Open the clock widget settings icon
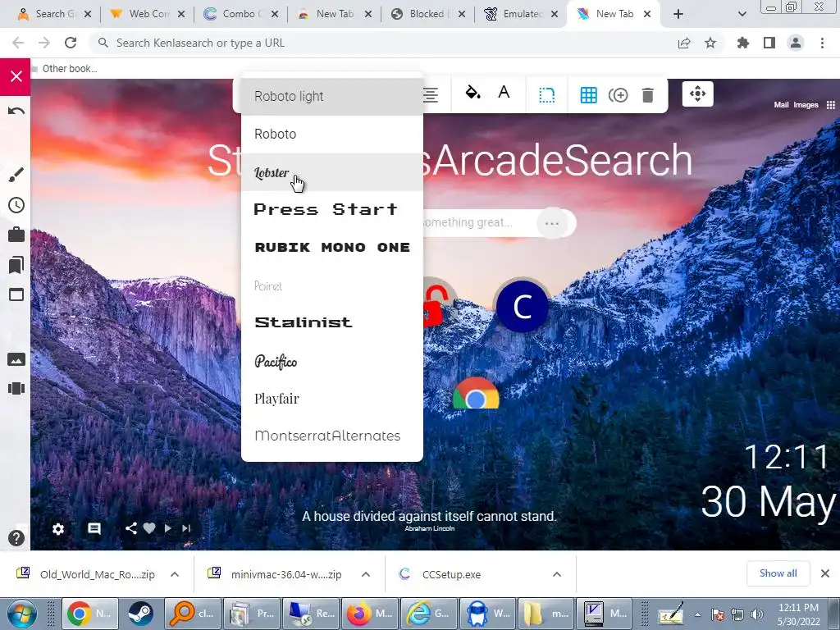Screen dimensions: 840x630 pyautogui.click(x=16, y=205)
